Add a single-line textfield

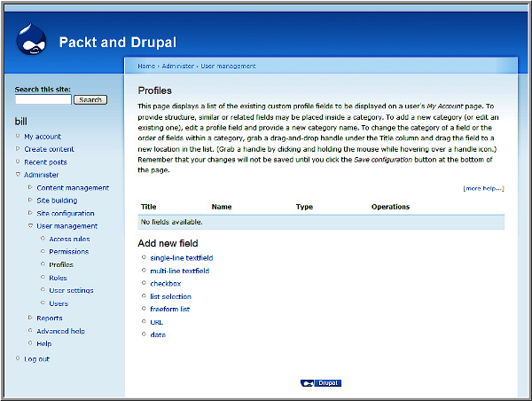point(182,258)
